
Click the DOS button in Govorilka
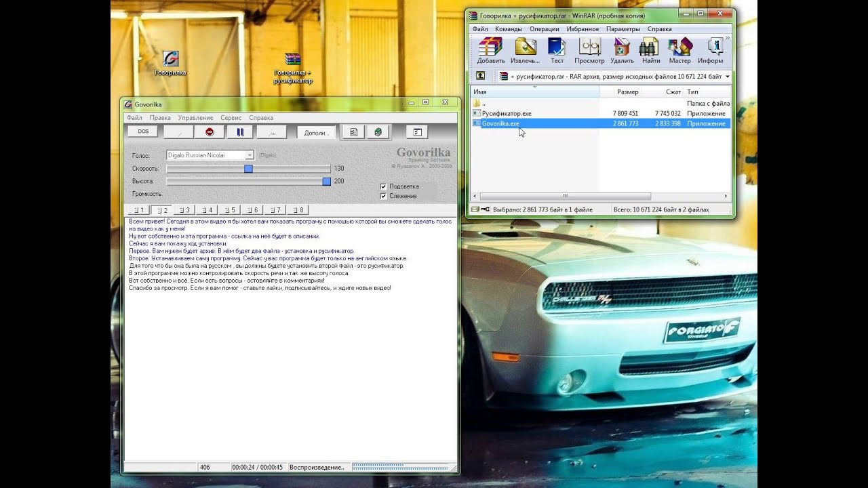click(143, 131)
